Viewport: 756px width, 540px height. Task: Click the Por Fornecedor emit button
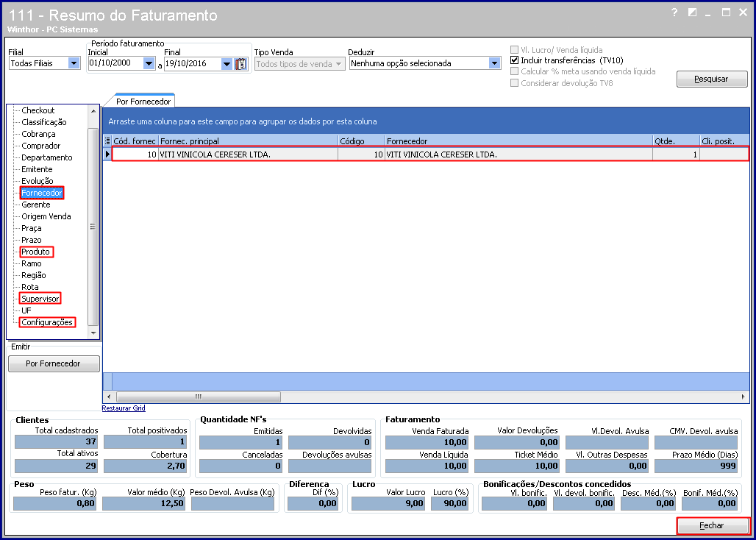pyautogui.click(x=54, y=363)
